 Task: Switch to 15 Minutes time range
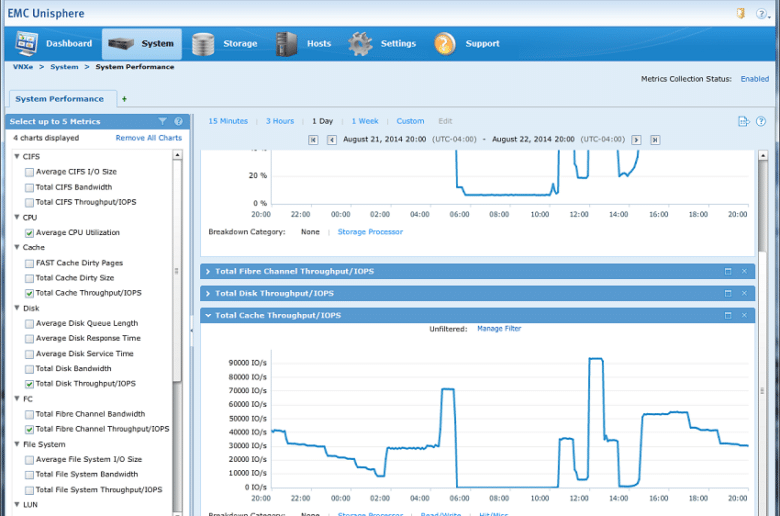pyautogui.click(x=228, y=121)
